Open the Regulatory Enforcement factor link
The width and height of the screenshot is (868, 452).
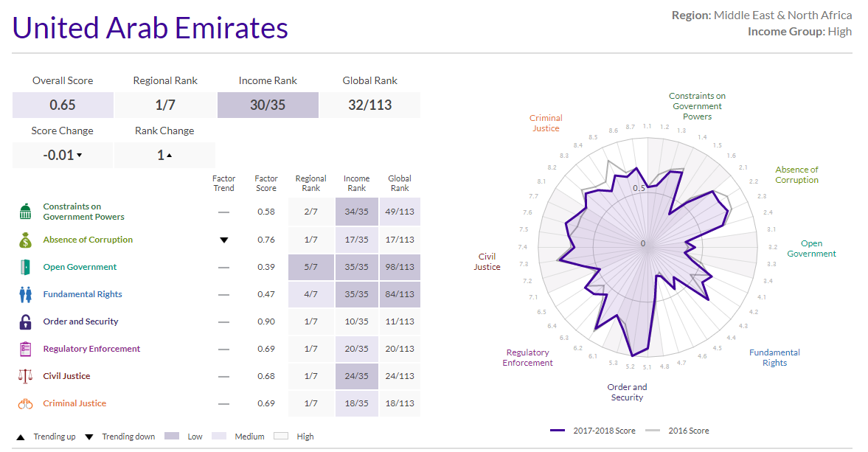tap(91, 349)
